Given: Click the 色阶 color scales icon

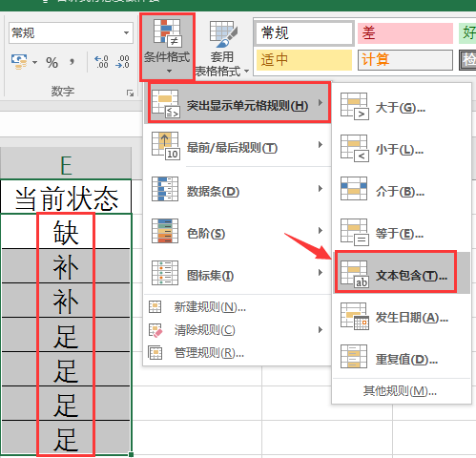Looking at the screenshot, I should (x=165, y=231).
